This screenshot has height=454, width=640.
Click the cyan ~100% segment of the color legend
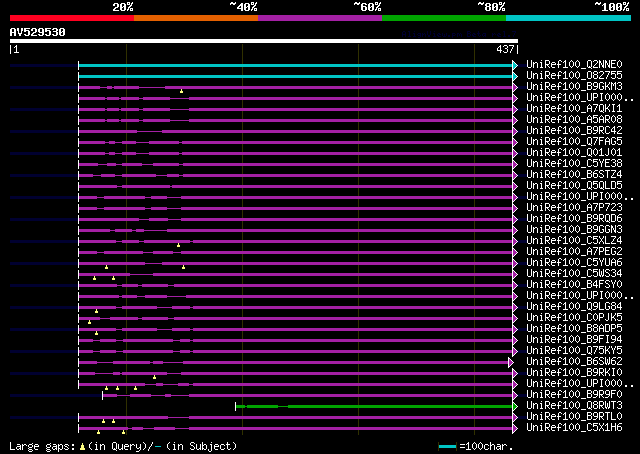567,18
